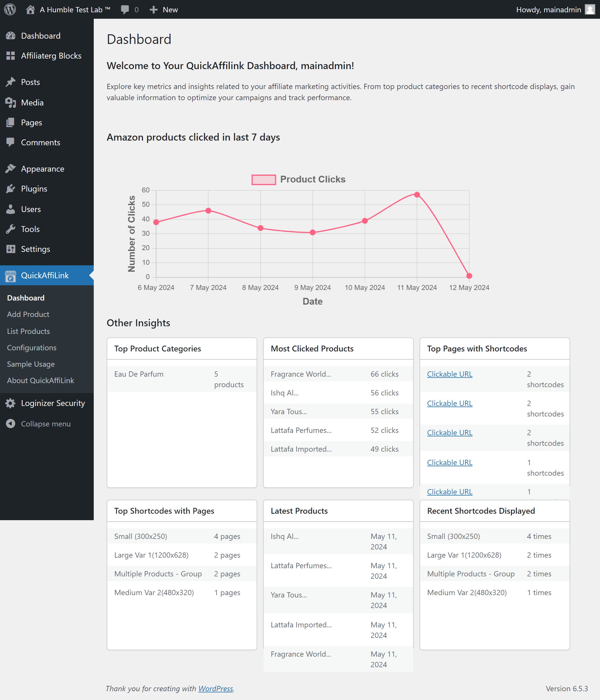Open the New content dropdown
The height and width of the screenshot is (700, 600).
click(x=164, y=9)
